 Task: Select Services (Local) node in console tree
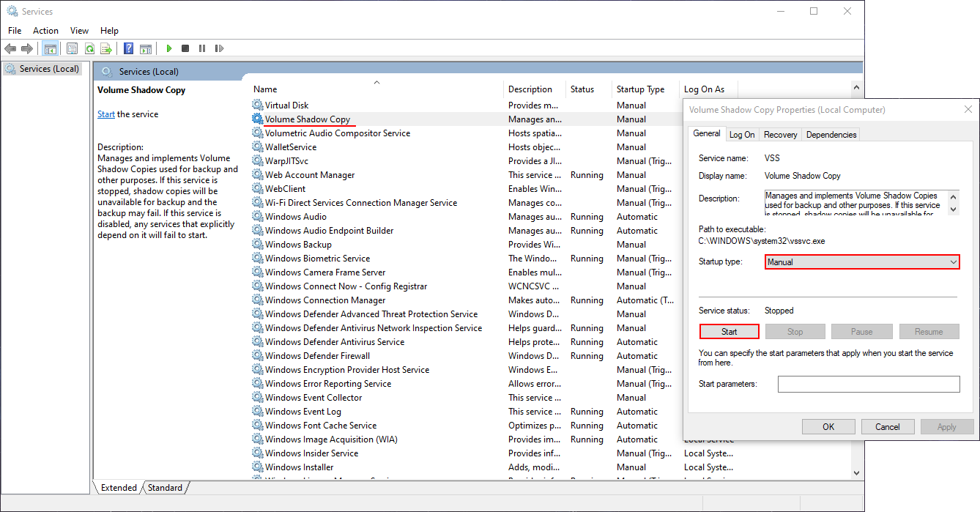[x=42, y=69]
